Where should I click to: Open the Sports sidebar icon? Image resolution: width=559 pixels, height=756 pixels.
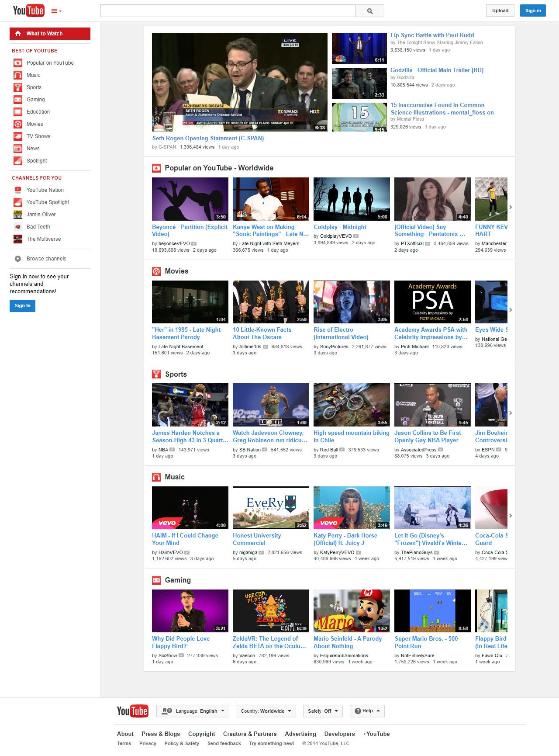click(18, 87)
